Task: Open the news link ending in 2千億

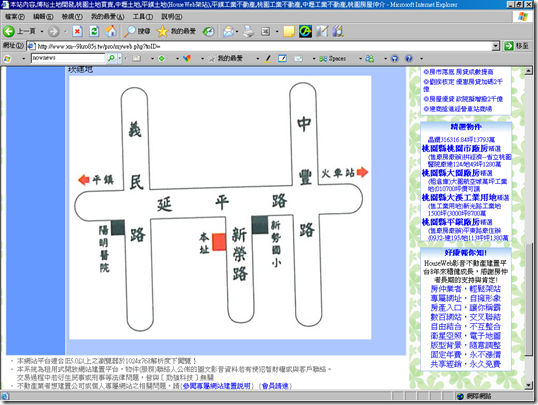Action: [463, 99]
